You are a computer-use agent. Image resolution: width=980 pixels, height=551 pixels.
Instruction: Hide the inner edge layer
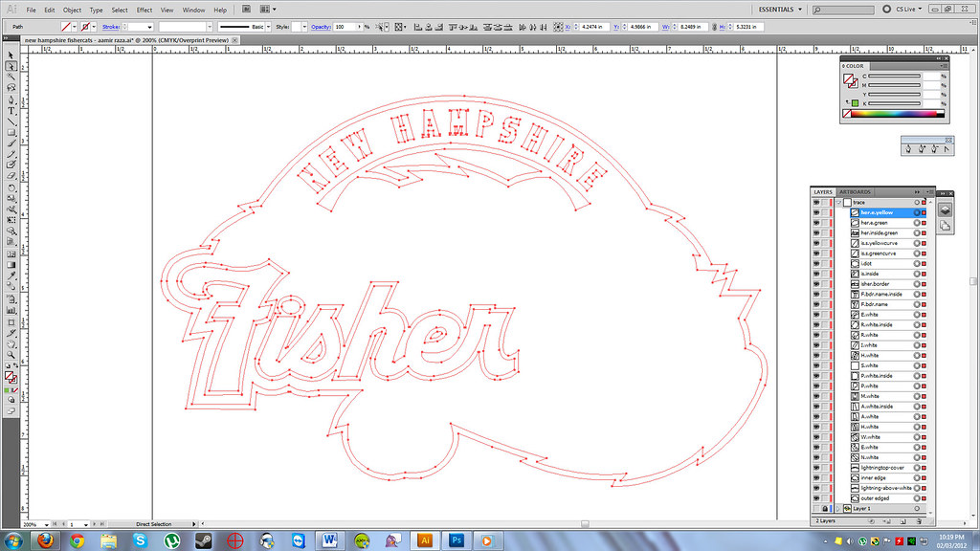[x=816, y=478]
